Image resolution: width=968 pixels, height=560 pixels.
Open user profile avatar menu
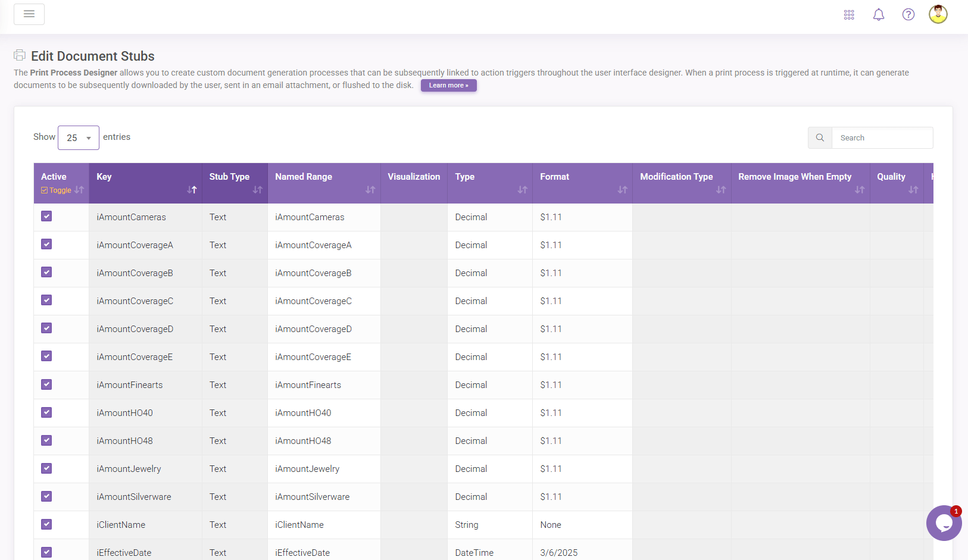938,14
